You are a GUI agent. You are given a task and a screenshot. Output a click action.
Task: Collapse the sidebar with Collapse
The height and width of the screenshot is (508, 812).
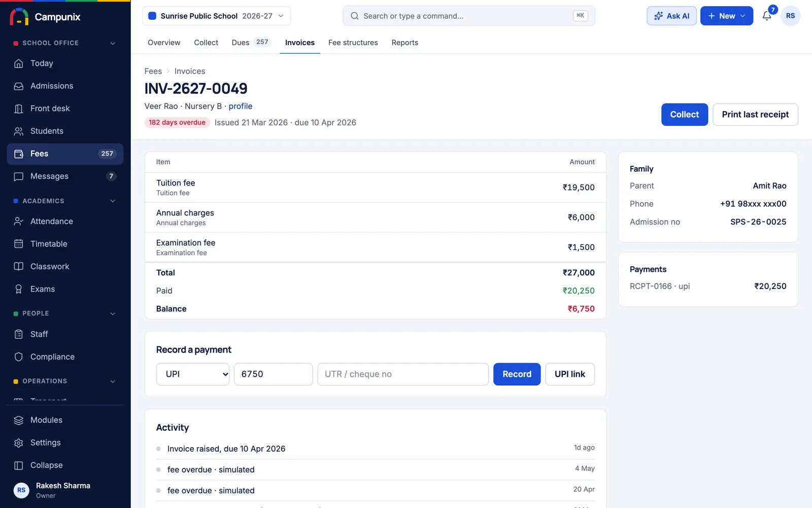65,465
